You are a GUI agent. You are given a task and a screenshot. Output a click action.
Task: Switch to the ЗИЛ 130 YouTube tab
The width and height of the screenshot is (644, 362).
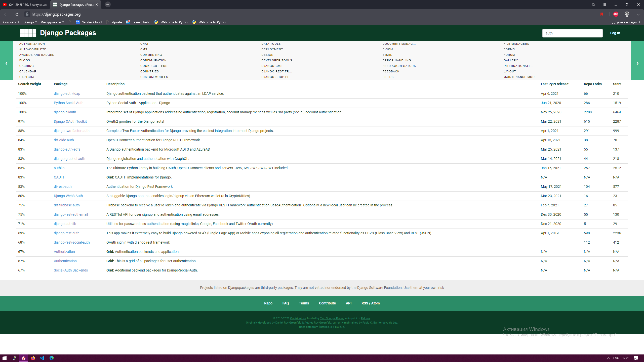point(25,5)
